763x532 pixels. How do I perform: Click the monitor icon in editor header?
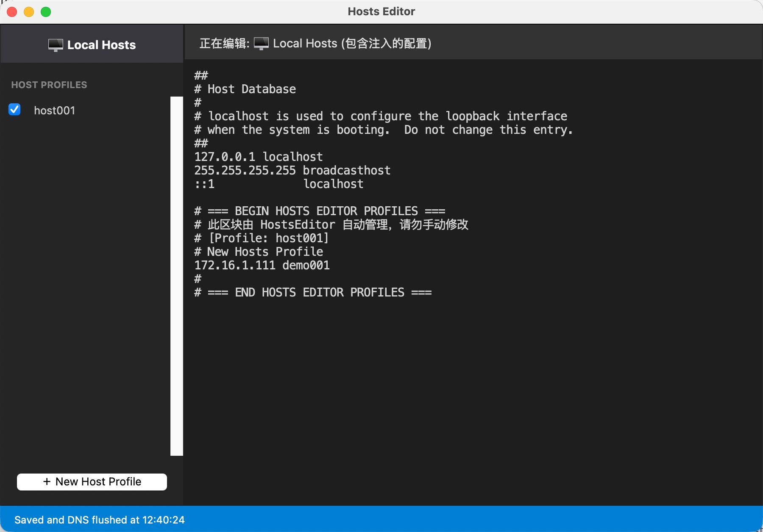click(x=261, y=43)
